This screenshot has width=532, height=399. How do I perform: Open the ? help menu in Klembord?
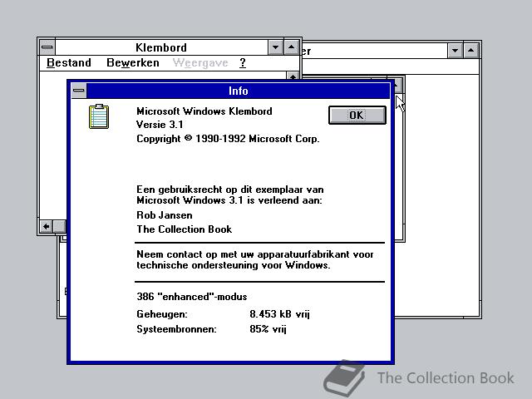[243, 63]
